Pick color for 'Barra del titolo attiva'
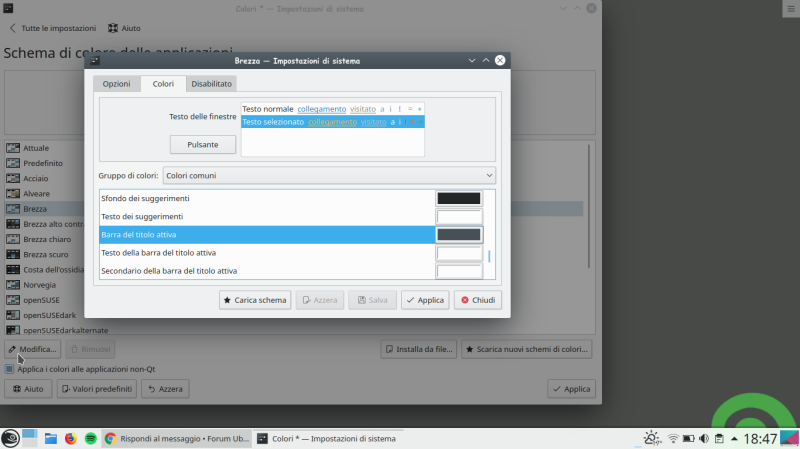This screenshot has height=449, width=800. (x=459, y=235)
